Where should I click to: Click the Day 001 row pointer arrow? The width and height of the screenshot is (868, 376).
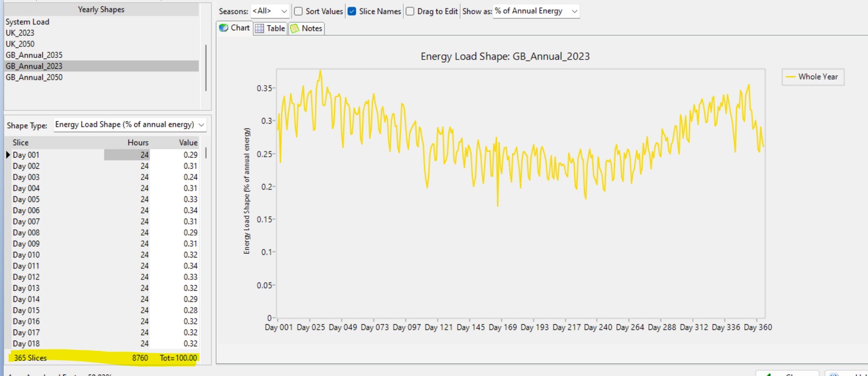[x=8, y=155]
